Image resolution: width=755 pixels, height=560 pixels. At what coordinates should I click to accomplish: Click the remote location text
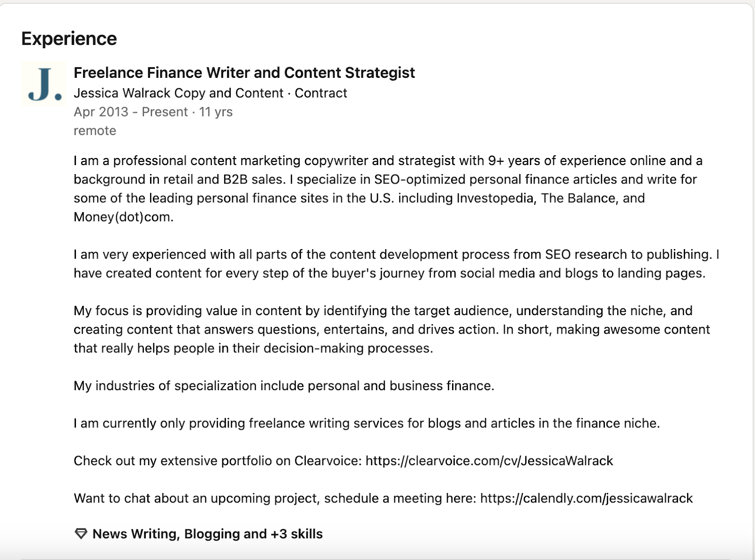click(95, 131)
